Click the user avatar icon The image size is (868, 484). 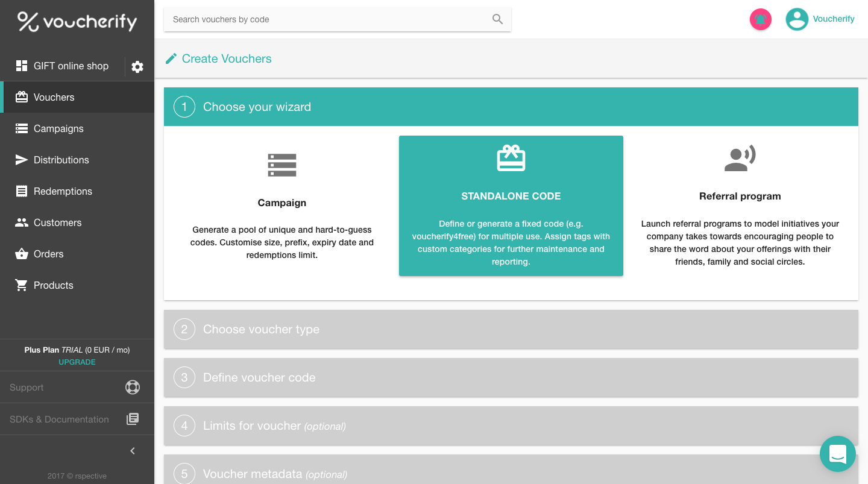pos(797,19)
